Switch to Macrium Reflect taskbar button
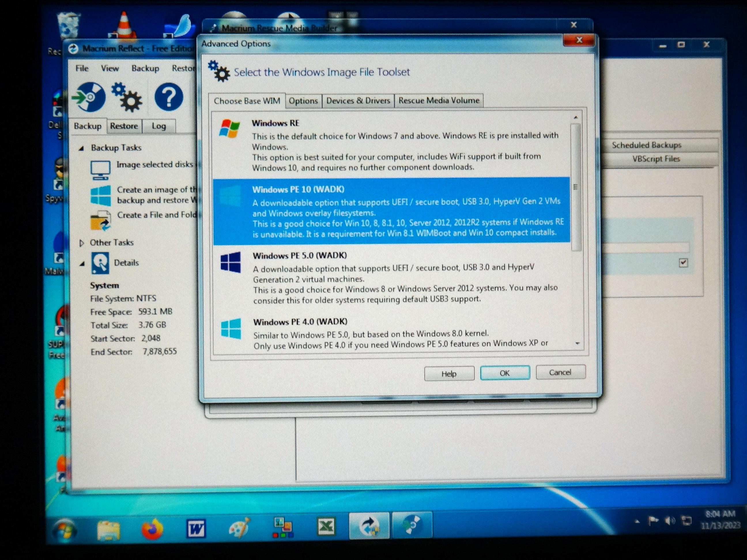Image resolution: width=747 pixels, height=560 pixels. point(369,526)
